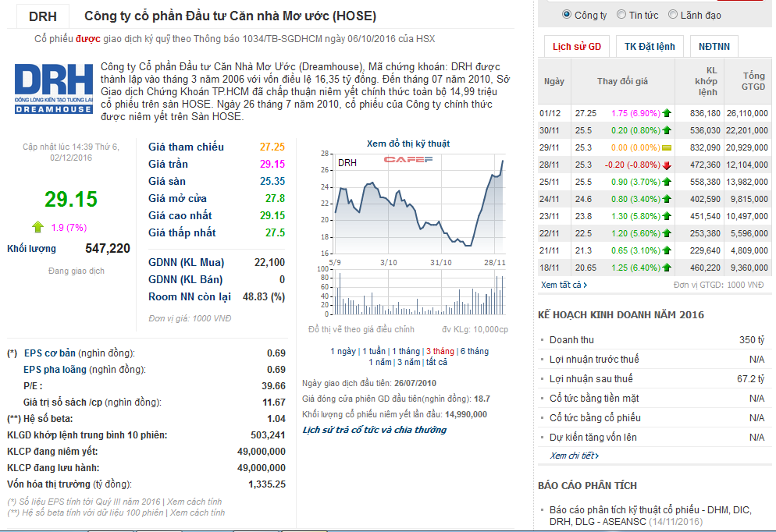Set chart range to 1 ngày
Screen dimensions: 776x532
(x=343, y=351)
